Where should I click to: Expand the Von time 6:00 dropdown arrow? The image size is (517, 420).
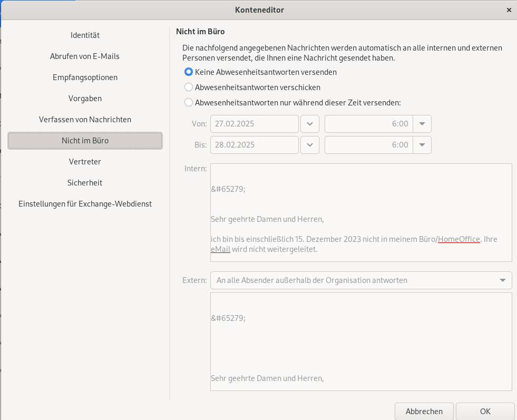(422, 124)
